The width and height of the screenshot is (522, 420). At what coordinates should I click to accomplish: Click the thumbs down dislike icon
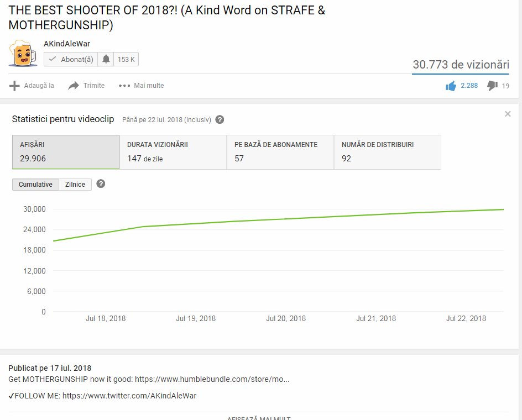[x=492, y=86]
